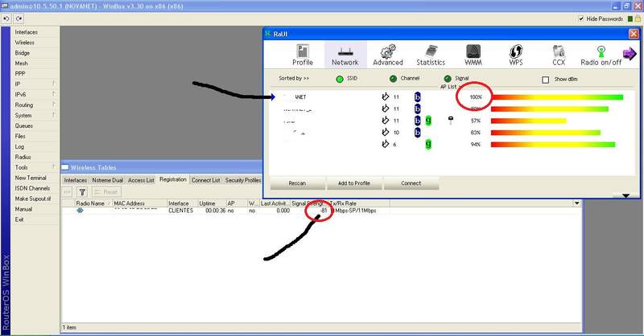
Task: Click the b mode icon in the 100% network row
Action: point(417,96)
